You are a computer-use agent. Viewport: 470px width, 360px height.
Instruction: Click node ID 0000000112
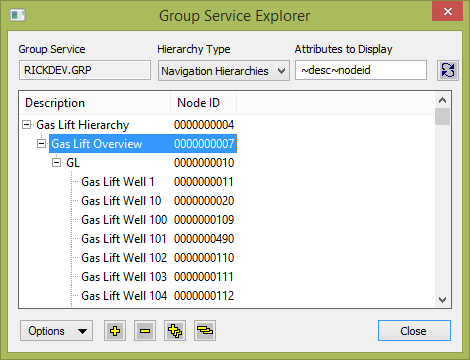tap(204, 296)
